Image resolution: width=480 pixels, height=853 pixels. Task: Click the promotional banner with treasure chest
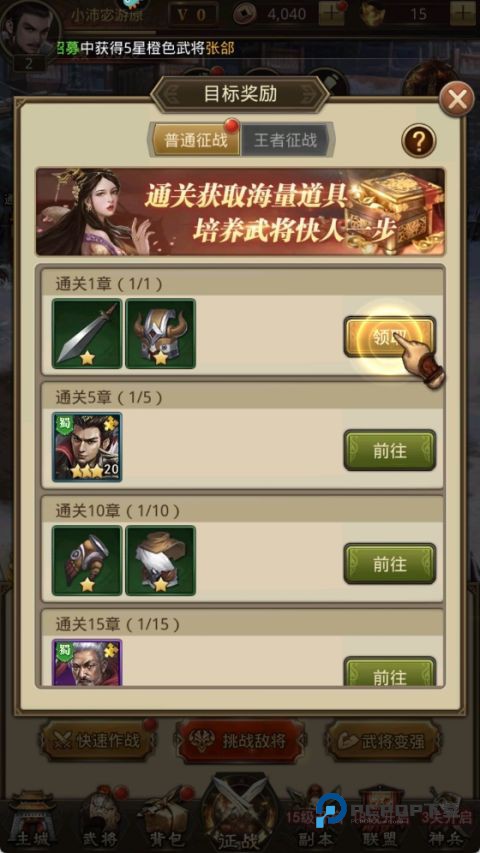[240, 212]
